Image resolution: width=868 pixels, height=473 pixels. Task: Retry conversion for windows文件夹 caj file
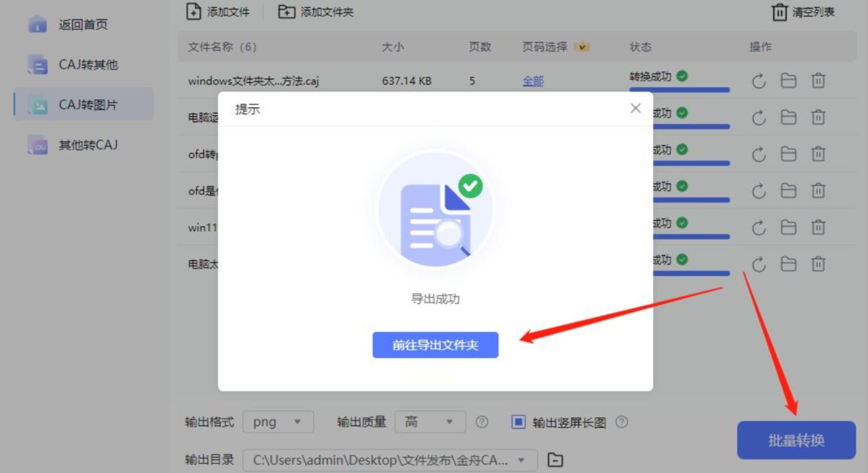[759, 81]
